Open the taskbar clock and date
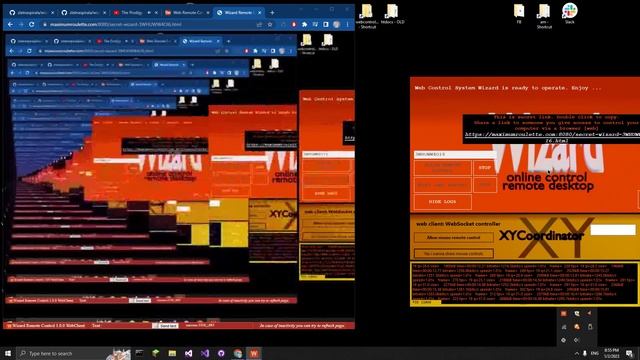This screenshot has height=360, width=640. click(x=611, y=353)
